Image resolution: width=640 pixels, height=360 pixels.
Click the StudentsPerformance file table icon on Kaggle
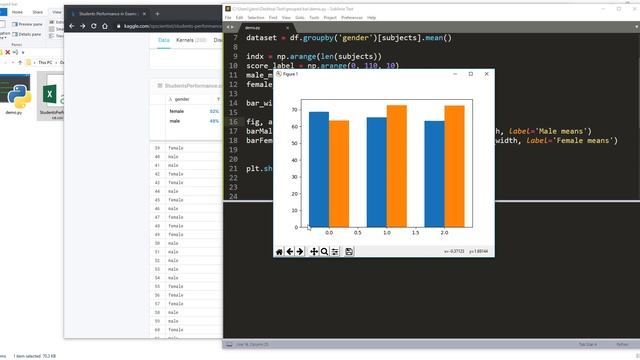click(x=160, y=86)
